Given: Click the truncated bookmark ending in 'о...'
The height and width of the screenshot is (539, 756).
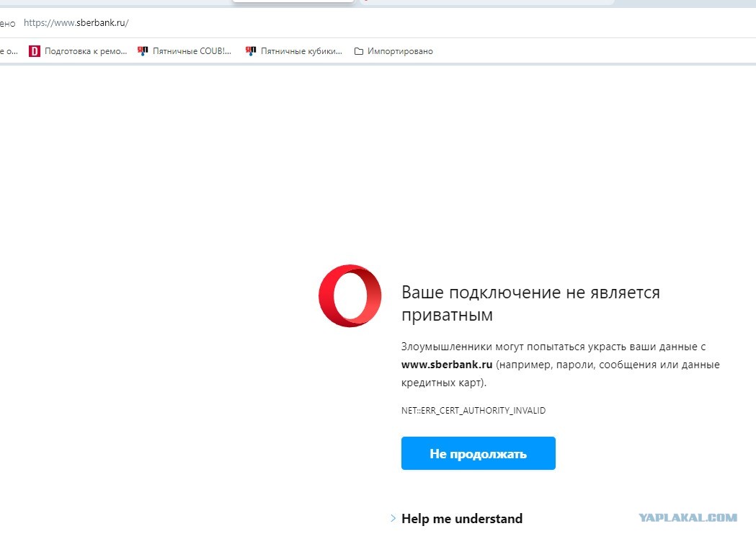Looking at the screenshot, I should [9, 51].
